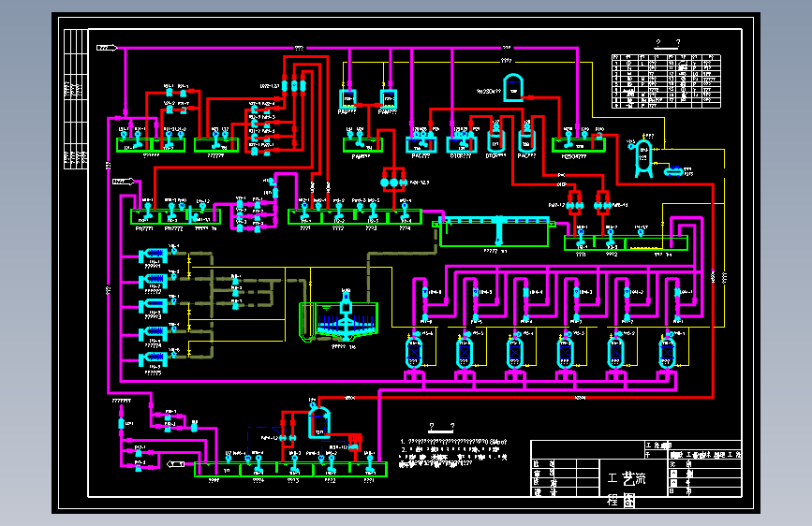This screenshot has height=526, width=812.
Task: Pick the three vertical cyan inline mixers
Action: (x=294, y=86)
